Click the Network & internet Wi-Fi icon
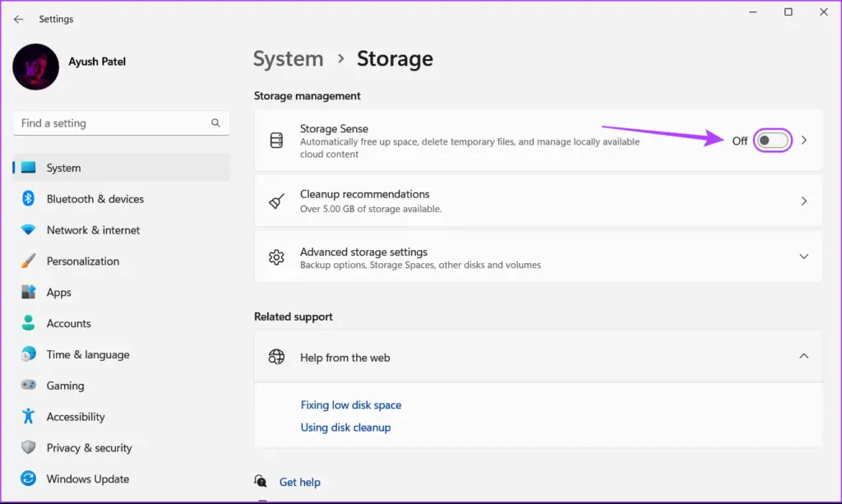The width and height of the screenshot is (842, 504). coord(29,230)
